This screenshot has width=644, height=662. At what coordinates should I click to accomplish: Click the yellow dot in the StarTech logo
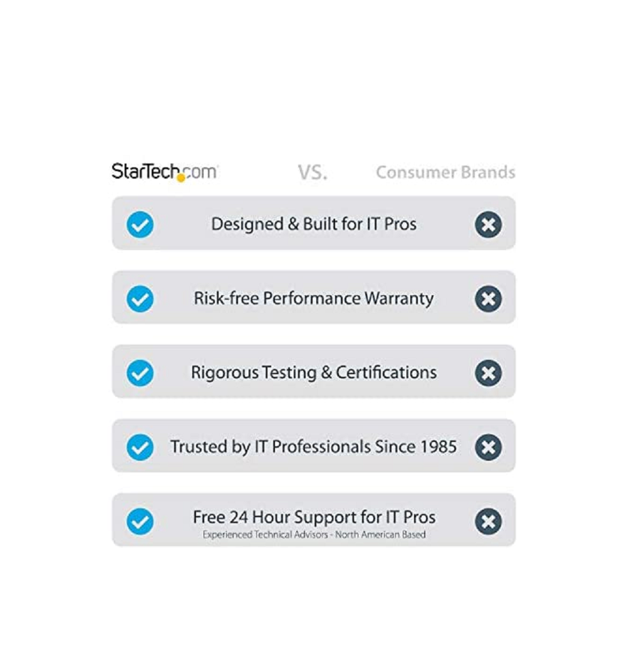181,178
